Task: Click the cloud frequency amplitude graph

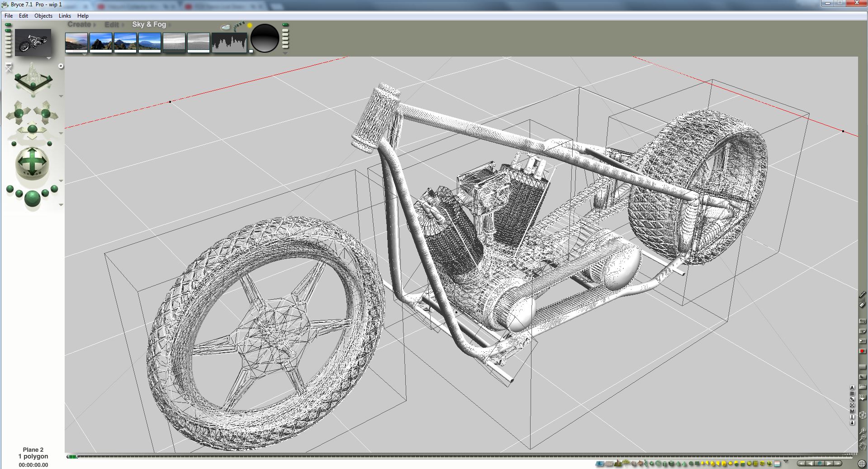Action: [x=229, y=43]
